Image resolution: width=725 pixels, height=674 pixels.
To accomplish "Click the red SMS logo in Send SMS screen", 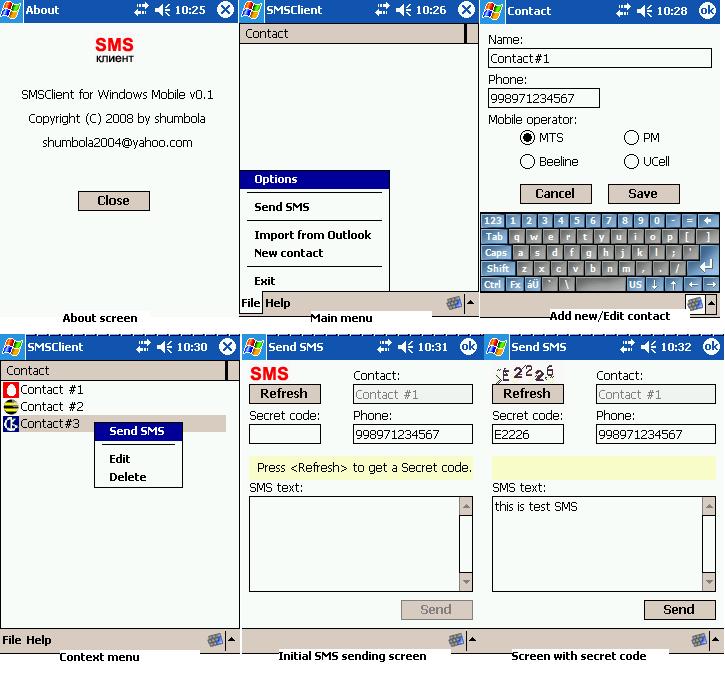I will coord(269,374).
